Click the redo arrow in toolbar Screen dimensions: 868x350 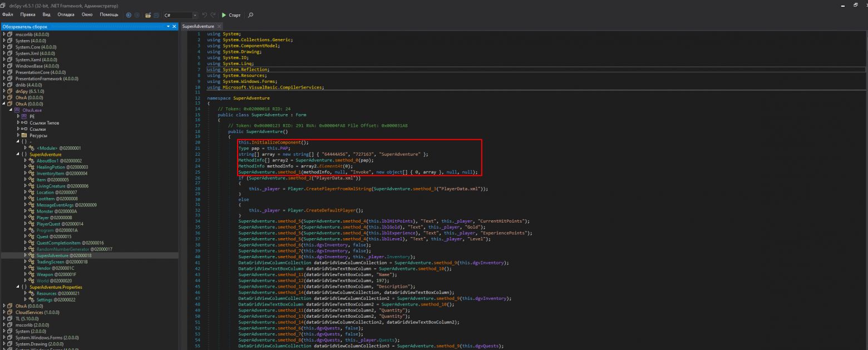click(213, 15)
